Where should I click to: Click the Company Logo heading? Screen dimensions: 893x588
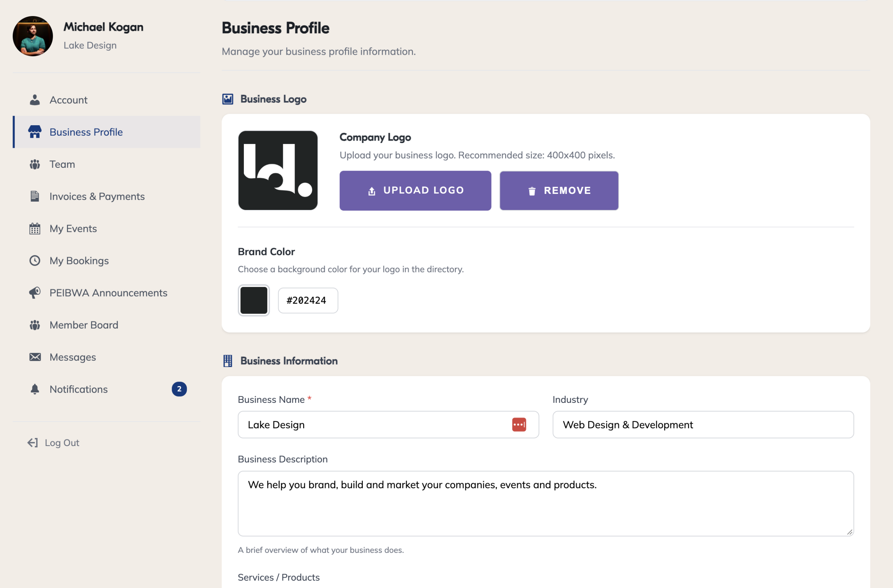(375, 137)
